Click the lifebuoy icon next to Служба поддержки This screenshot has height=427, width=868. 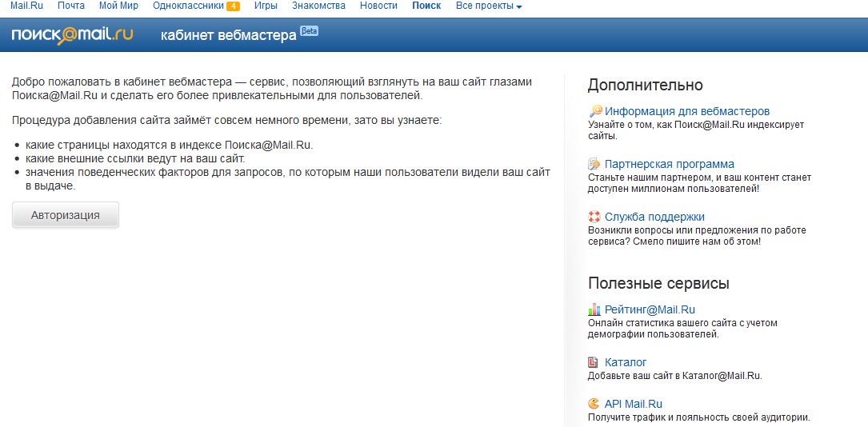(594, 217)
